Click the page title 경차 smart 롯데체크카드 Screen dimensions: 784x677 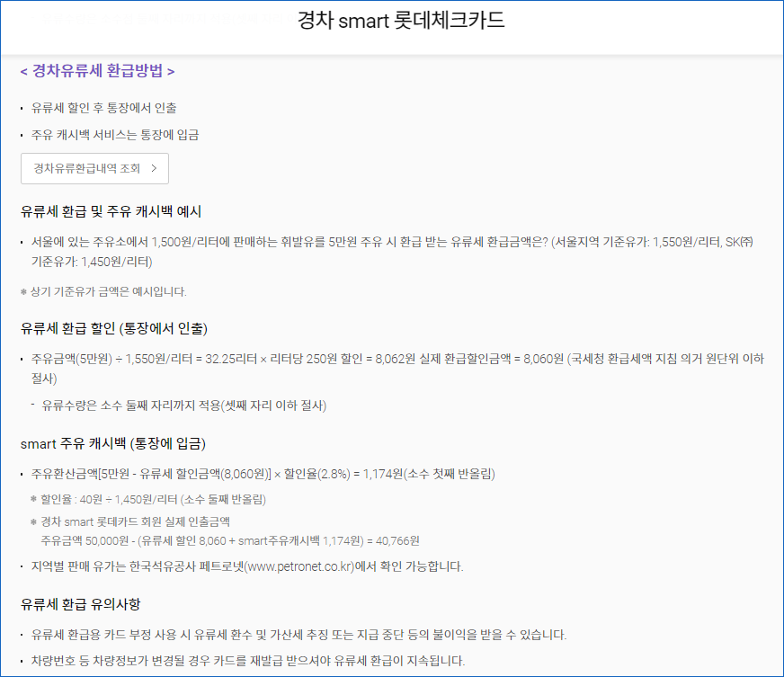tap(401, 21)
